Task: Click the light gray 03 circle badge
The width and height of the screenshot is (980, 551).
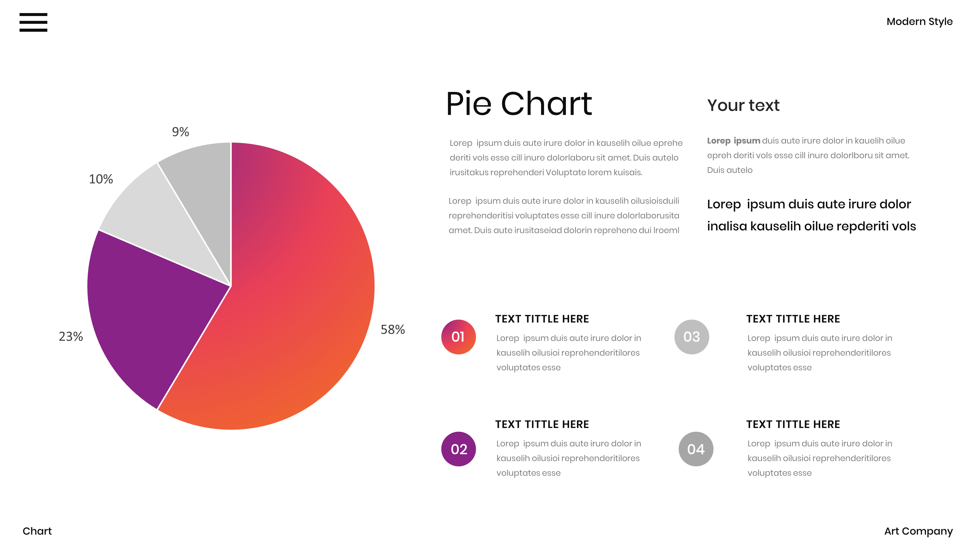Action: [692, 337]
